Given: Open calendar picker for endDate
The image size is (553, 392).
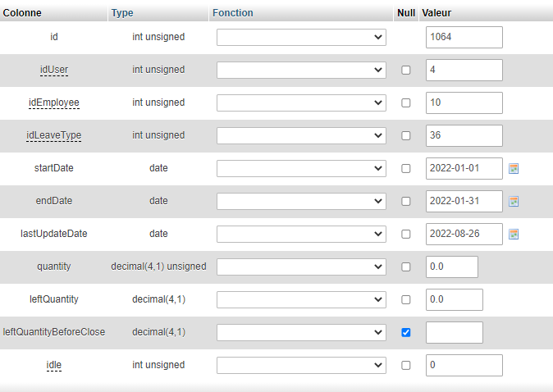Looking at the screenshot, I should click(514, 201).
